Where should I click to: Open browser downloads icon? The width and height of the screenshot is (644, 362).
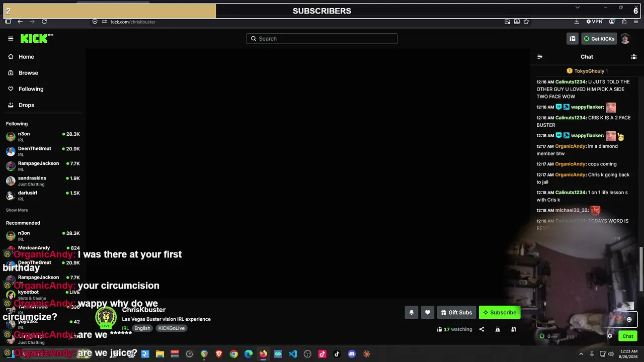point(577,22)
